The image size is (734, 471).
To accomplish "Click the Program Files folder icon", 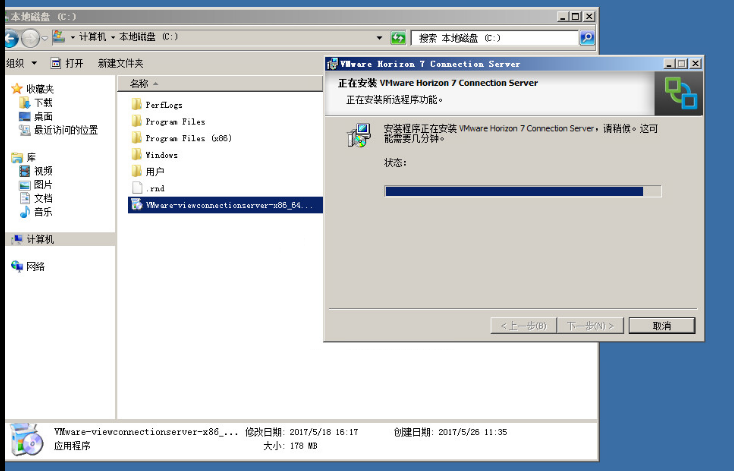I will (x=137, y=121).
